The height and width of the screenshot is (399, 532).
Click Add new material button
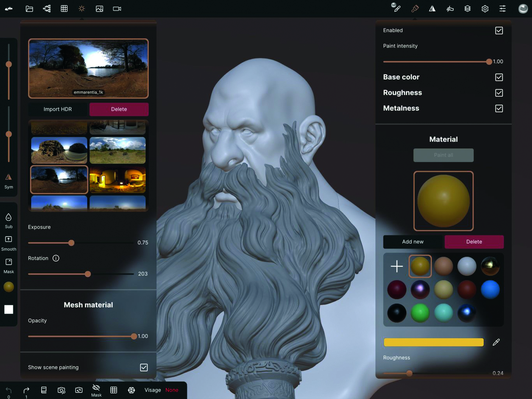pyautogui.click(x=413, y=242)
